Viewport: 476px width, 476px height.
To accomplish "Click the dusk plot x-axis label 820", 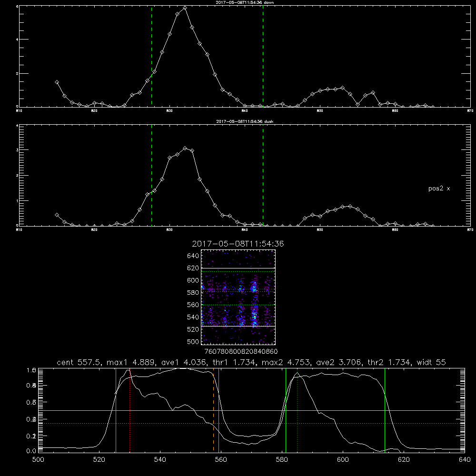I will coord(94,230).
